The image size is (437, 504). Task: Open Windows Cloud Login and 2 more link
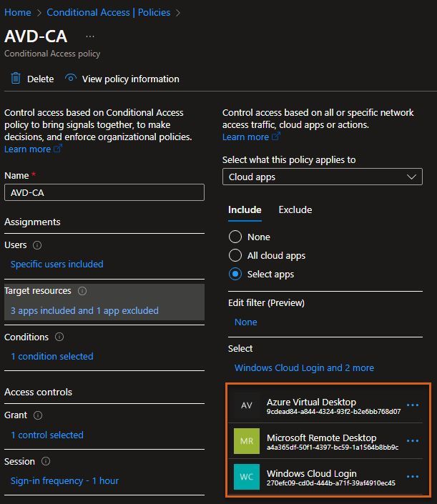point(304,367)
